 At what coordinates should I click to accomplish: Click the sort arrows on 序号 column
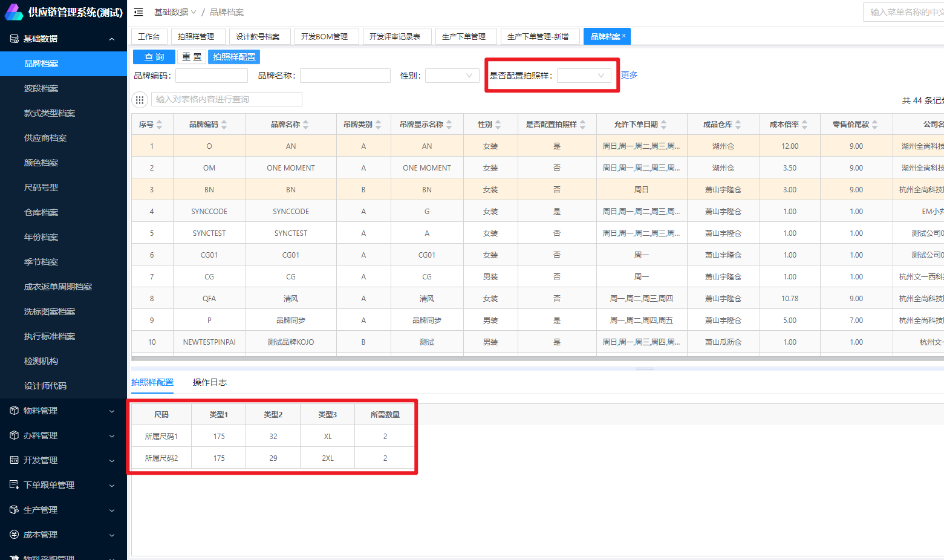[160, 125]
